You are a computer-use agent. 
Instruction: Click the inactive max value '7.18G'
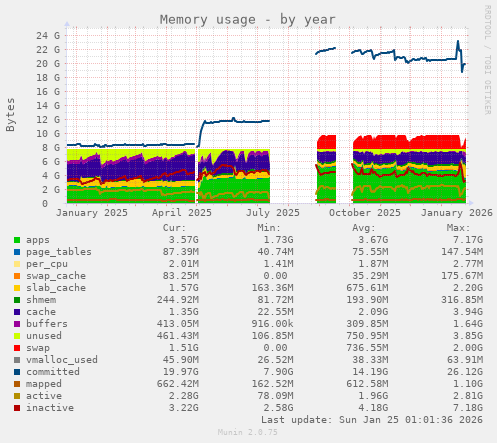click(x=468, y=408)
